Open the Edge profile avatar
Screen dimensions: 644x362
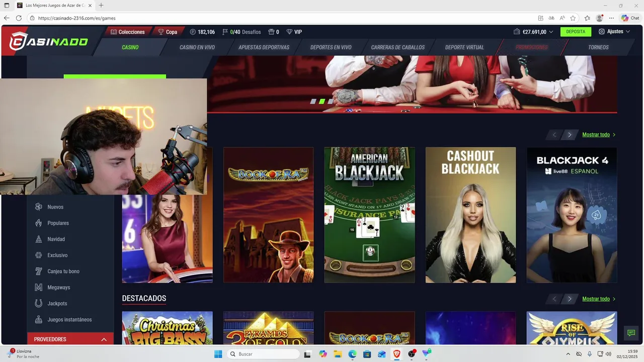point(599,18)
